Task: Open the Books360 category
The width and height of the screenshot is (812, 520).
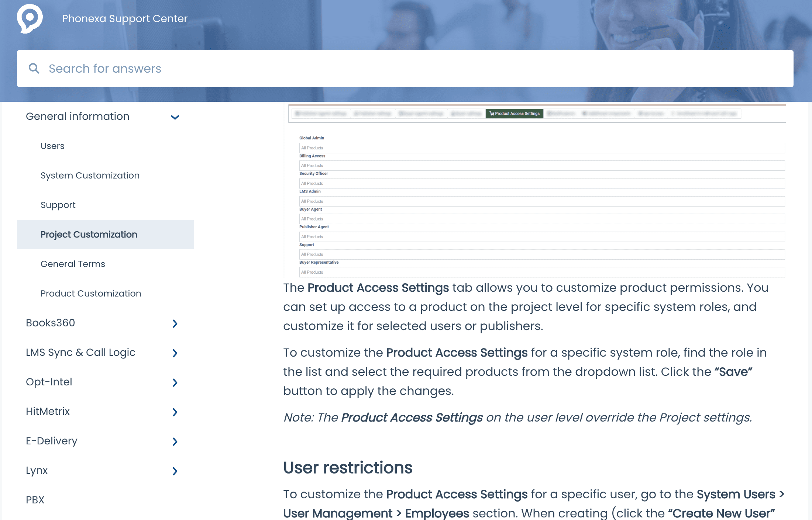Action: (x=50, y=323)
